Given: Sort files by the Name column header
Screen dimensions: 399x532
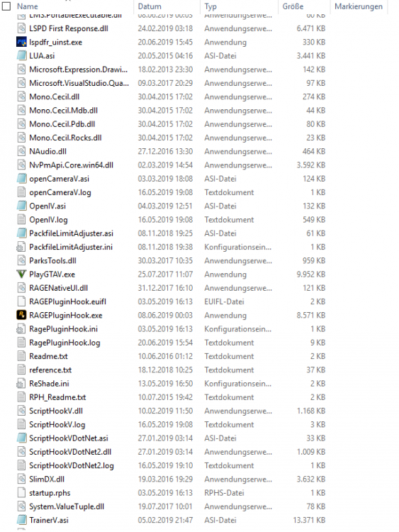Looking at the screenshot, I should click(x=28, y=6).
